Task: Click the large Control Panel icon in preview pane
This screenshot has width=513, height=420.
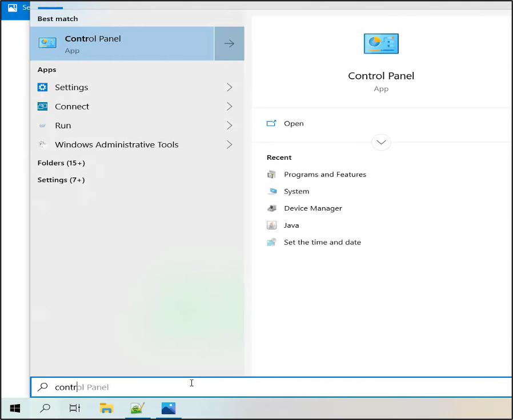Action: pyautogui.click(x=381, y=44)
